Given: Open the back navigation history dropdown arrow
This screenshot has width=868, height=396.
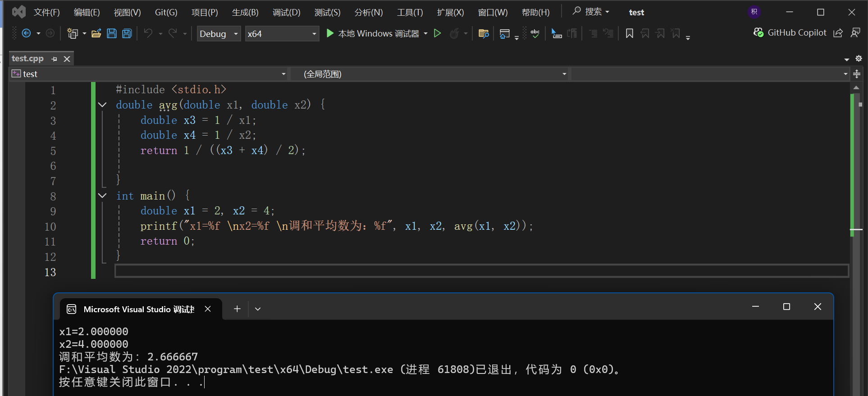Looking at the screenshot, I should pyautogui.click(x=38, y=34).
